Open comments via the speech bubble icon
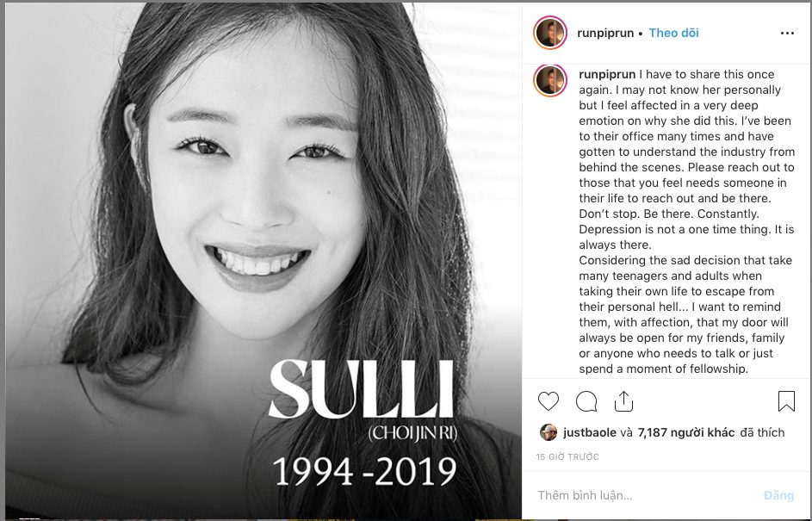This screenshot has width=812, height=521. [x=586, y=401]
